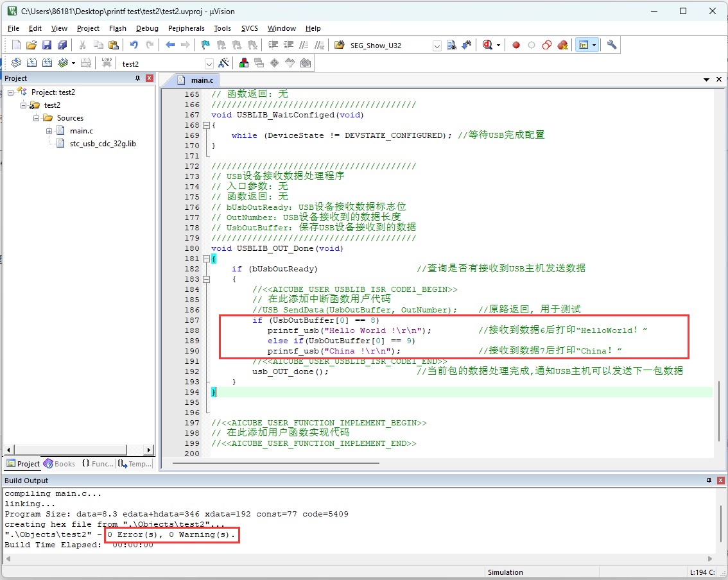Navigate backwards with blue arrow
Screen dimensions: 728x580
click(170, 45)
